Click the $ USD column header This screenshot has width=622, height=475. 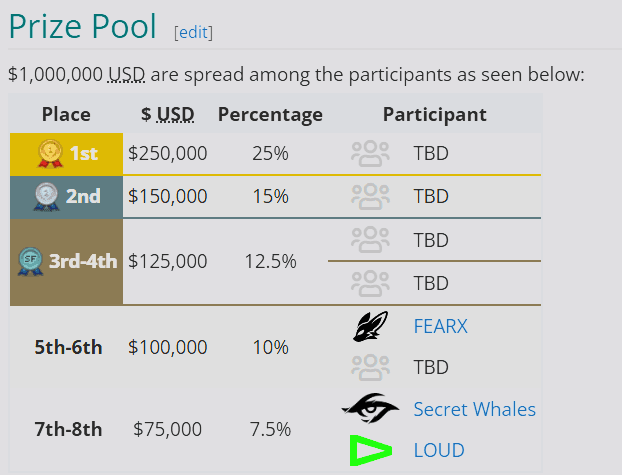[168, 114]
